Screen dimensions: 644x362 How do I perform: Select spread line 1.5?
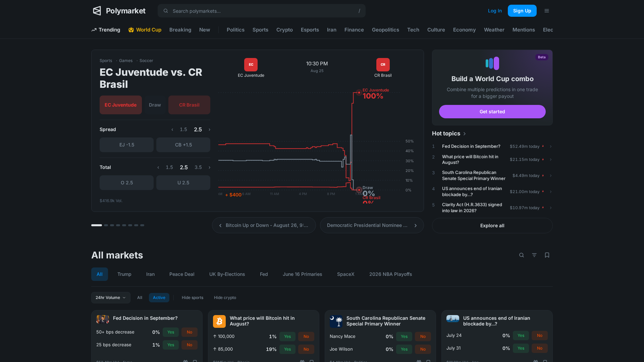click(183, 129)
